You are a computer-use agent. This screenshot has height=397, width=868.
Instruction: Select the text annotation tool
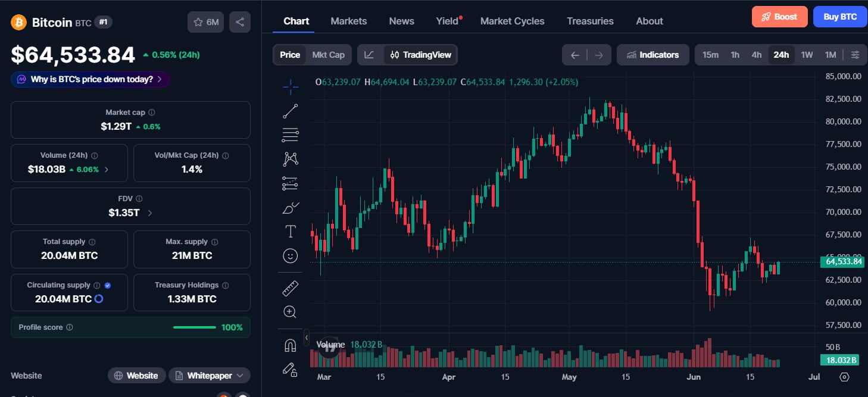tap(291, 232)
